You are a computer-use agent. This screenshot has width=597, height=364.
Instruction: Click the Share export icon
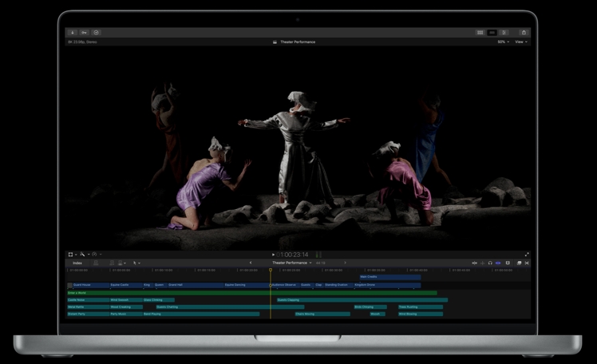(524, 33)
